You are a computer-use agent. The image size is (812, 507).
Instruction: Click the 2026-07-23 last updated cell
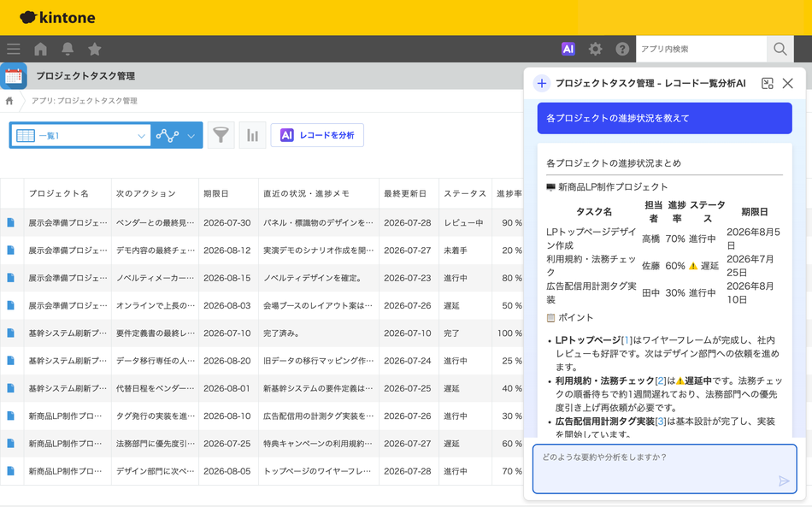408,278
